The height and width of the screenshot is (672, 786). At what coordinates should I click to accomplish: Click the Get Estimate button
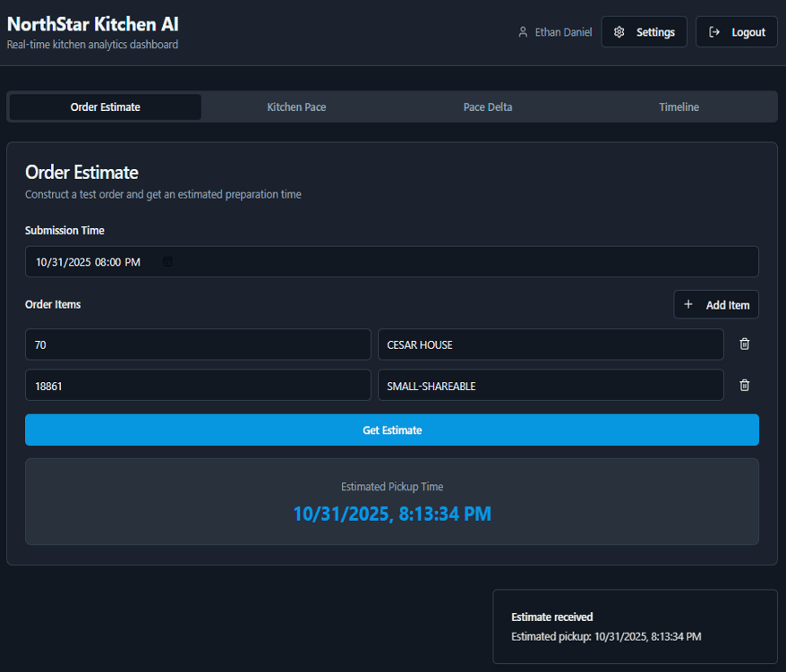point(392,430)
